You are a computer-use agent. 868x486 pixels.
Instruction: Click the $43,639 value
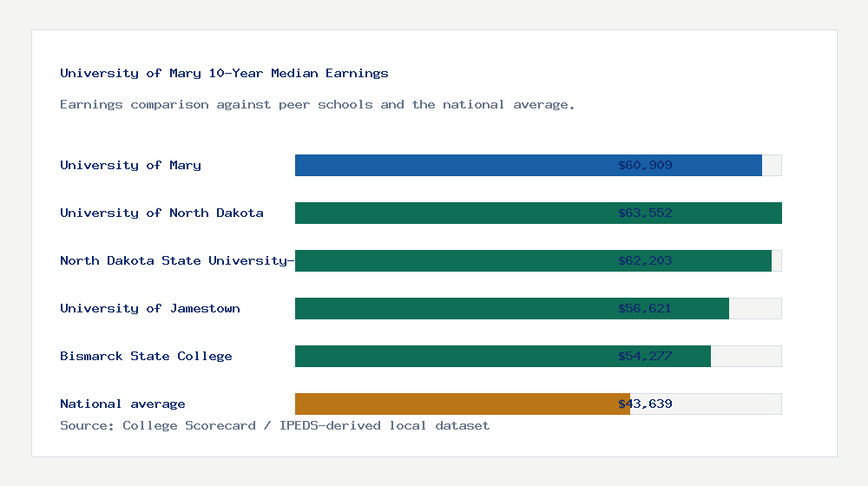645,404
